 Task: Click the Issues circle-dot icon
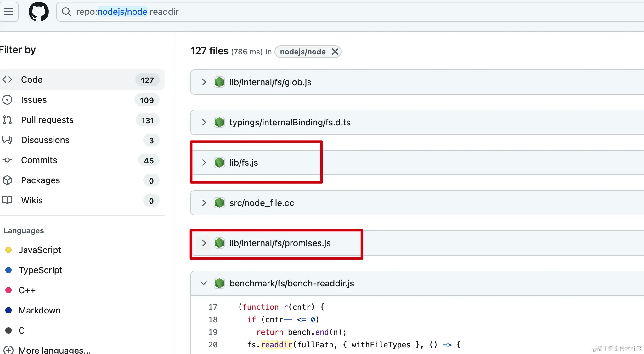7,100
